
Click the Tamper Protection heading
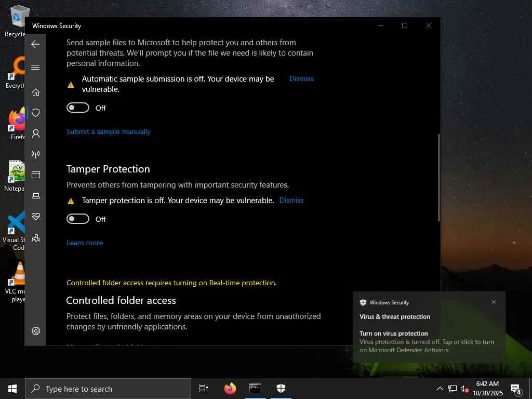pyautogui.click(x=108, y=169)
